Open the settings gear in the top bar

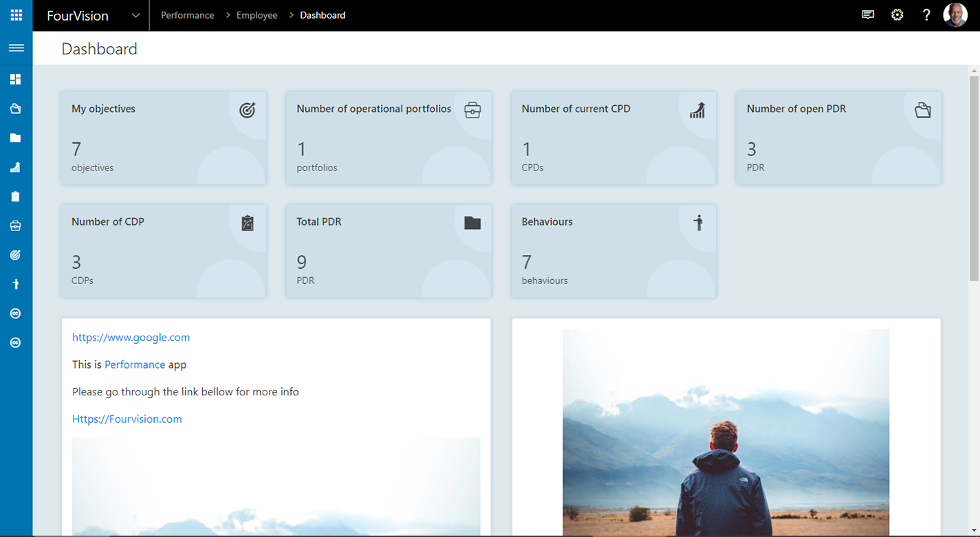897,14
